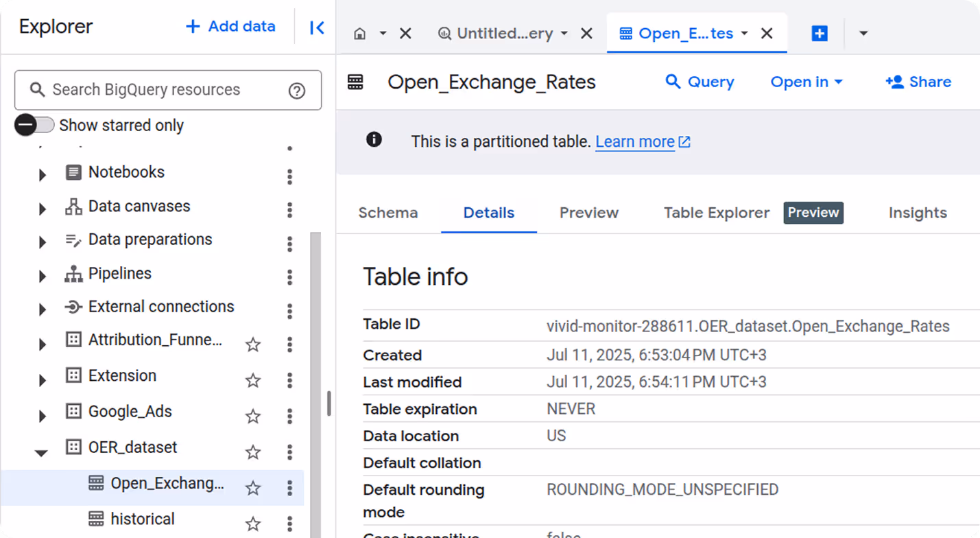Star the Attribution_Funne dataset
This screenshot has width=980, height=538.
(253, 344)
